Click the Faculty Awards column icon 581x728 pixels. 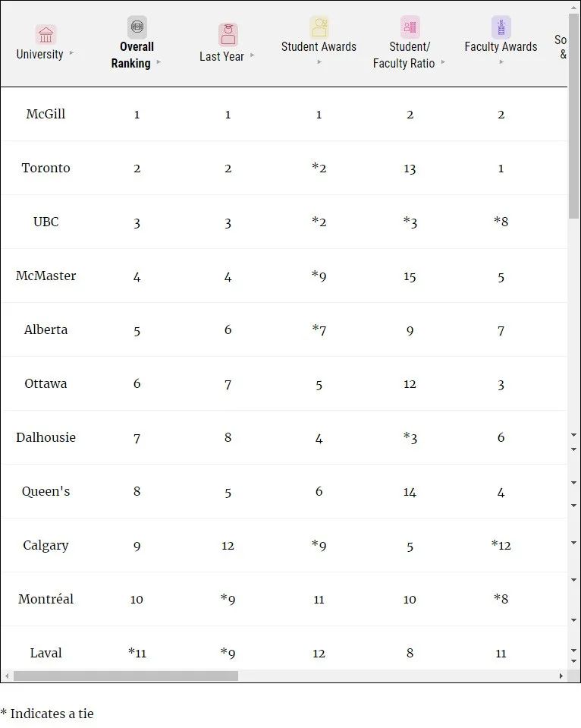[501, 27]
